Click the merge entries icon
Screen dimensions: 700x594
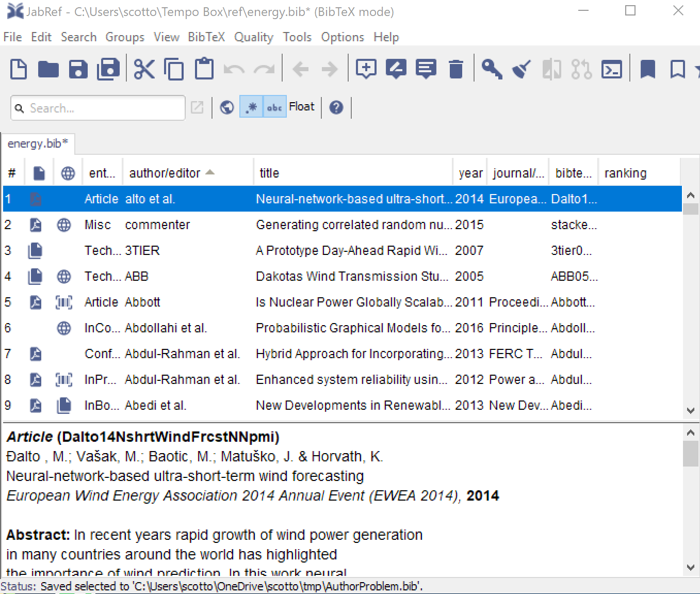point(552,69)
